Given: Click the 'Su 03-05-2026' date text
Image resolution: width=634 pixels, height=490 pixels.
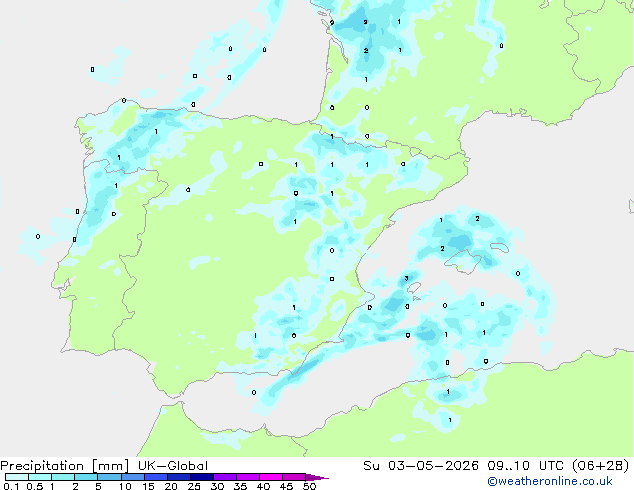Looking at the screenshot, I should coord(421,466).
